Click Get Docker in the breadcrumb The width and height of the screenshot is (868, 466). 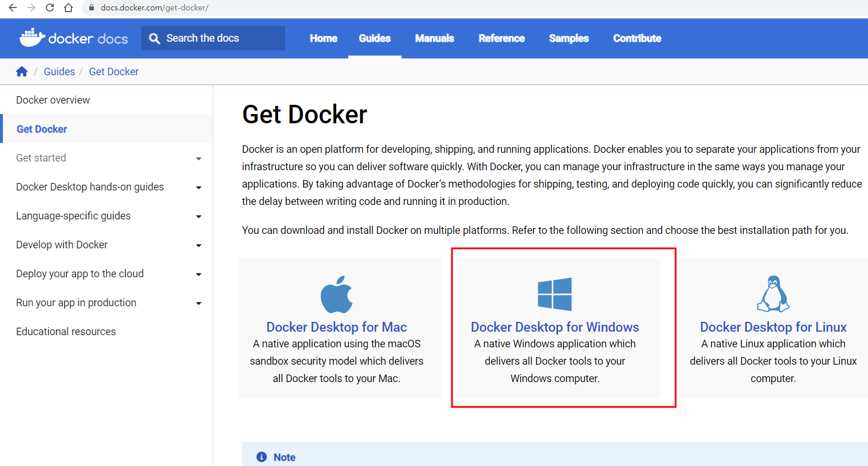pyautogui.click(x=114, y=72)
